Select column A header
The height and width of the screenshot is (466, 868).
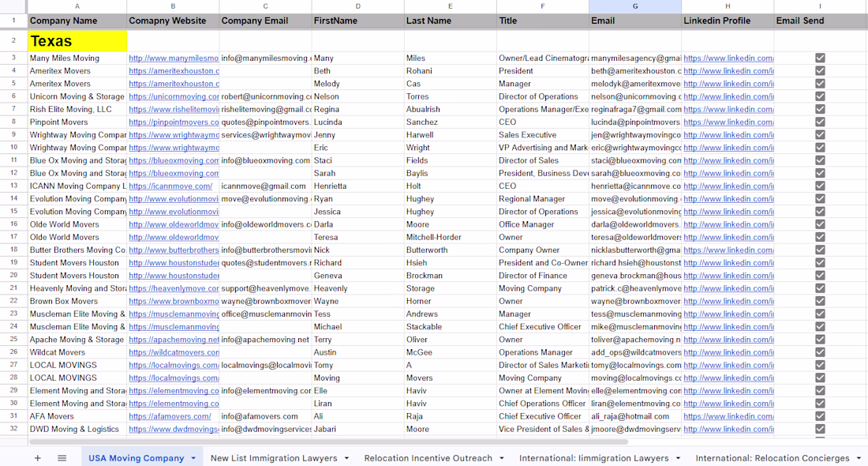click(77, 6)
